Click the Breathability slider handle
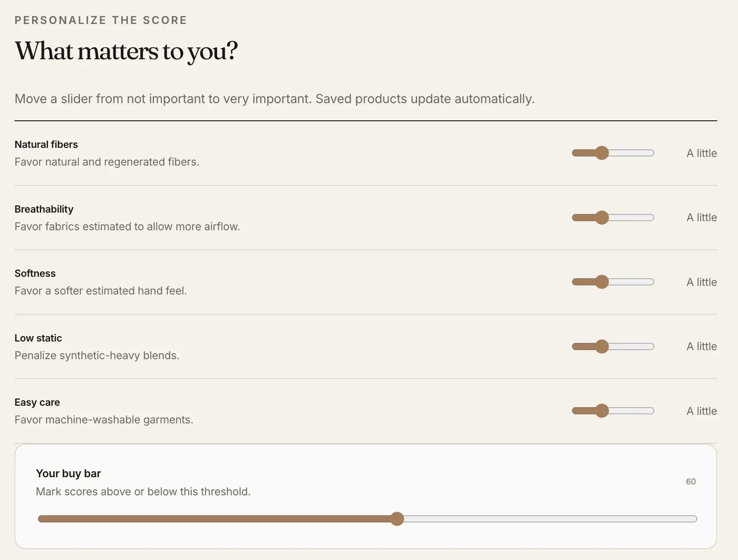The height and width of the screenshot is (560, 738). coord(602,218)
